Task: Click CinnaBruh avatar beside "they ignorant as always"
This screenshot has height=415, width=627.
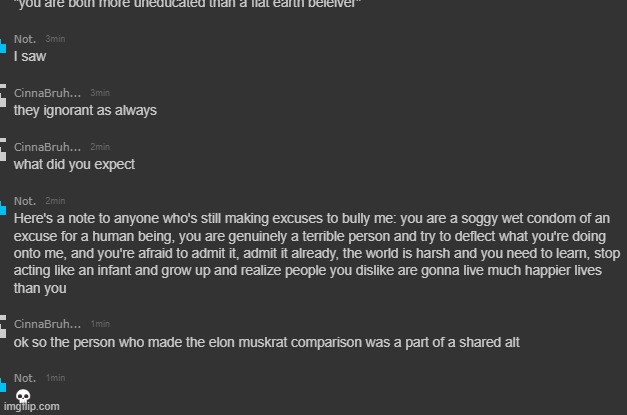Action: coord(3,96)
